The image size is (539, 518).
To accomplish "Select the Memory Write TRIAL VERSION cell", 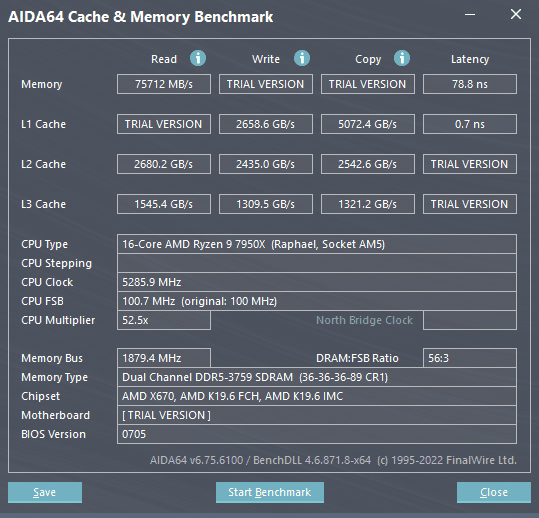I will click(266, 84).
